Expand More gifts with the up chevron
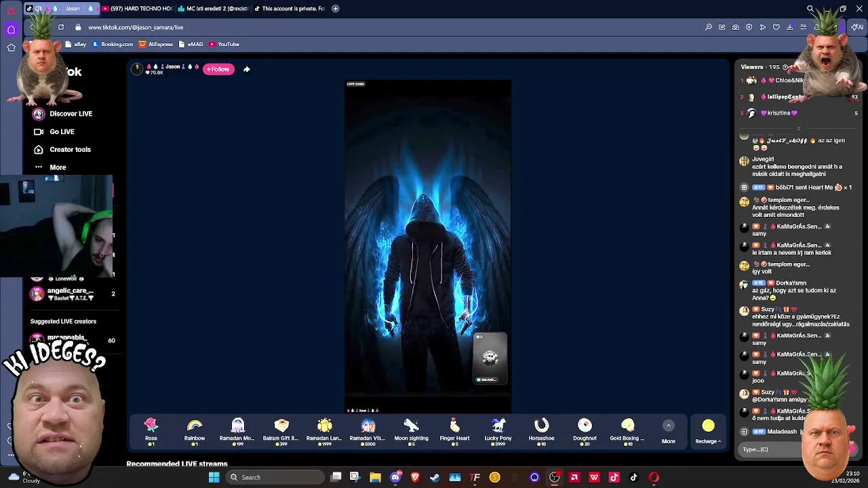 [668, 426]
